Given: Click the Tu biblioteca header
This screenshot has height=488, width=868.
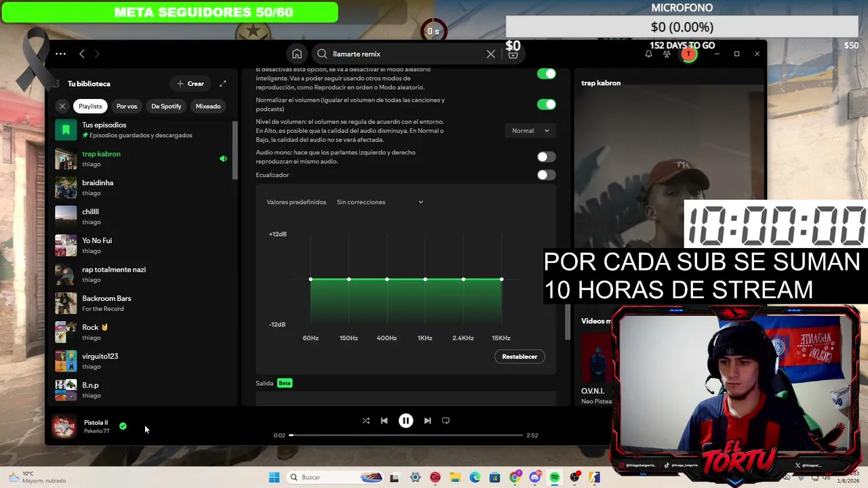Looking at the screenshot, I should pos(89,84).
